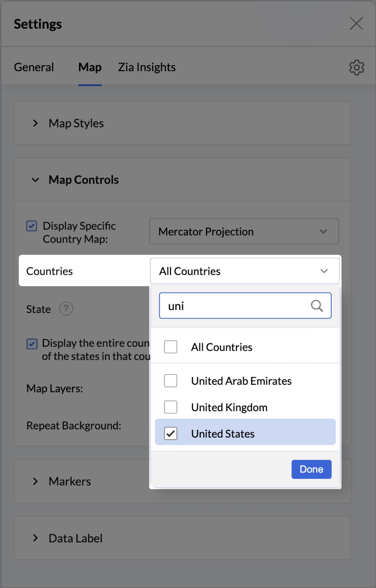Expand the Data Label section

coord(36,538)
